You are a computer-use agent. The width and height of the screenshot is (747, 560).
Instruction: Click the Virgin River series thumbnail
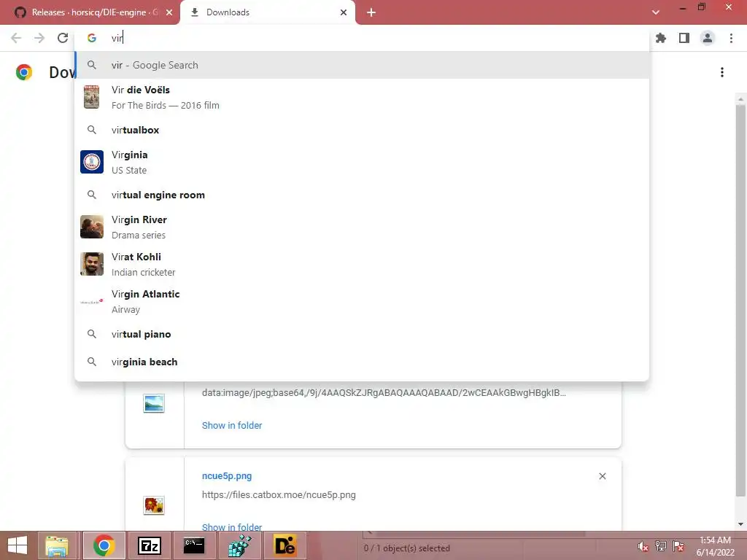(91, 227)
